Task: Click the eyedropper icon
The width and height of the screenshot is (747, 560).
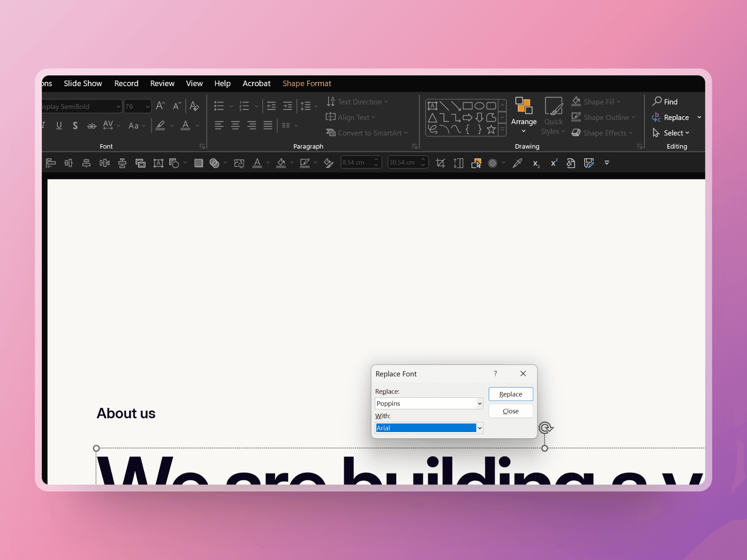Action: [x=518, y=163]
